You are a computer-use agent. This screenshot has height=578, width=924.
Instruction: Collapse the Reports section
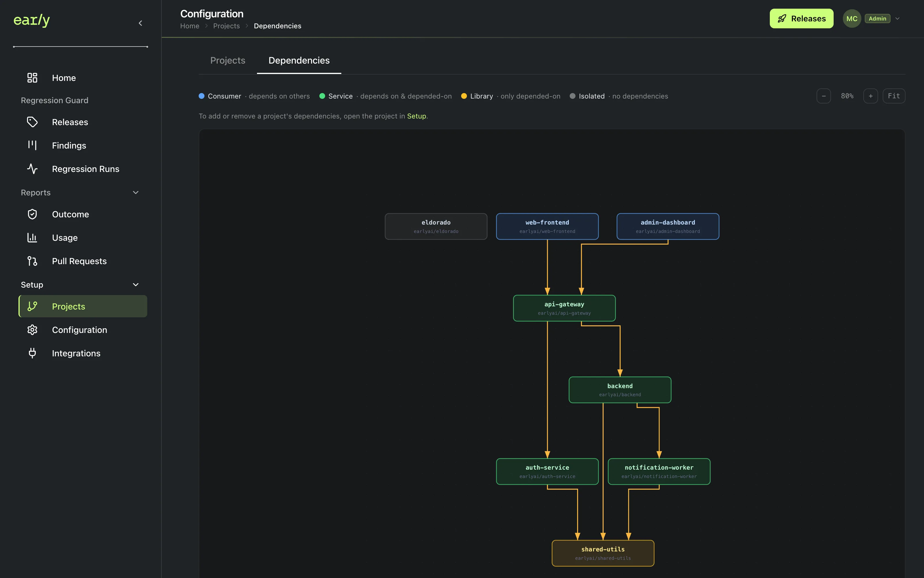pyautogui.click(x=135, y=193)
